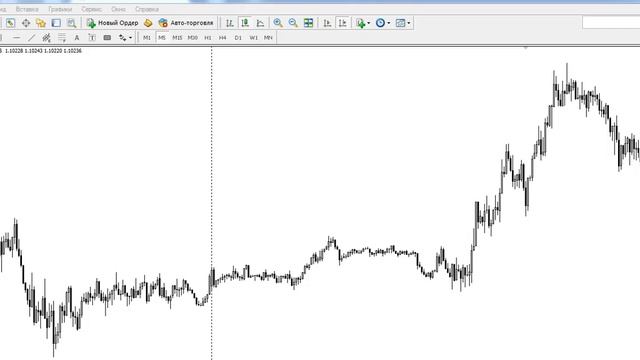Image resolution: width=640 pixels, height=360 pixels.
Task: Open the Справка menu
Action: click(147, 9)
